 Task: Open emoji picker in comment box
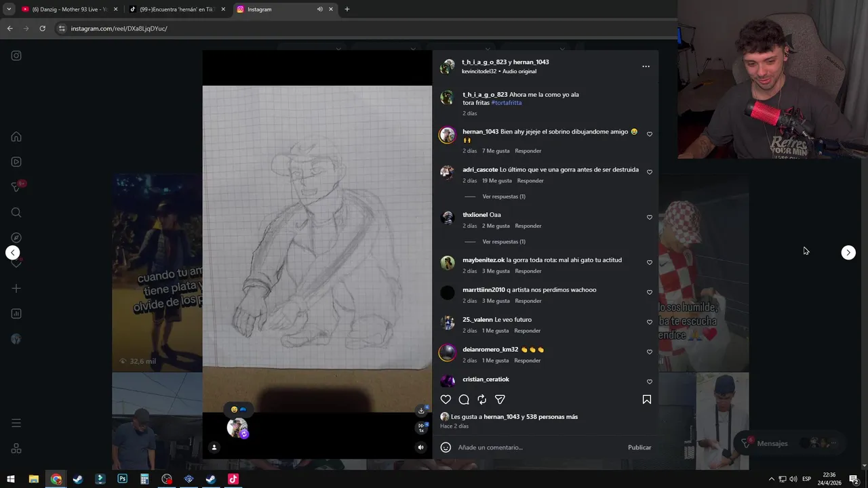coord(446,447)
